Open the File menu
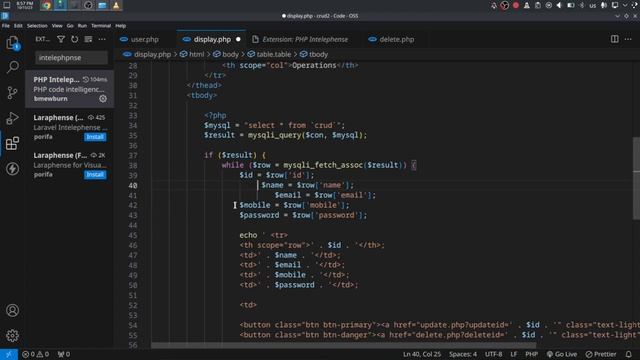The image size is (640, 360). [6, 26]
